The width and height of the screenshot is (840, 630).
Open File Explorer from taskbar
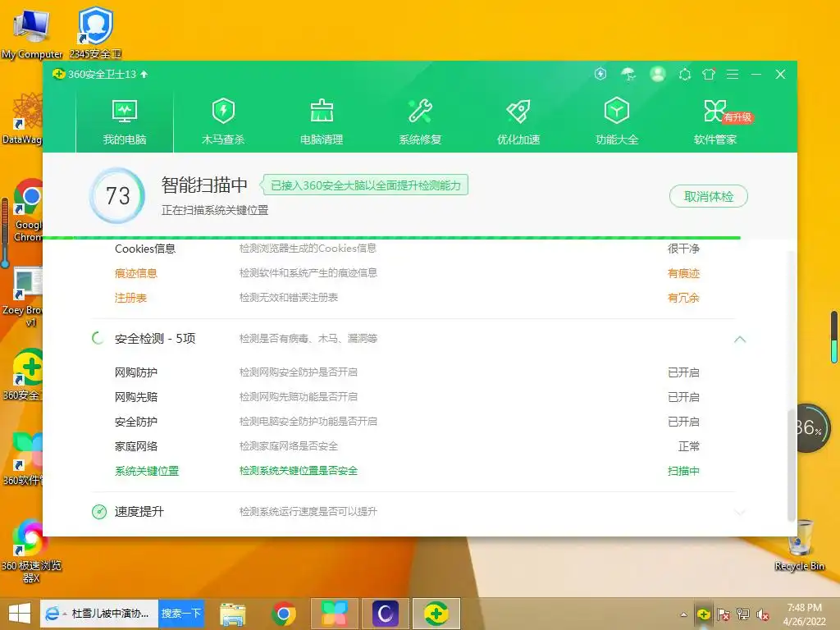232,614
